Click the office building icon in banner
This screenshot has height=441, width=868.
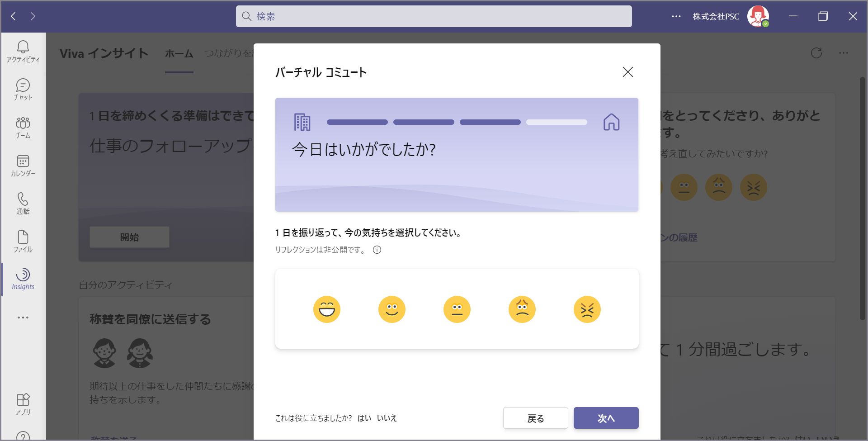coord(302,122)
